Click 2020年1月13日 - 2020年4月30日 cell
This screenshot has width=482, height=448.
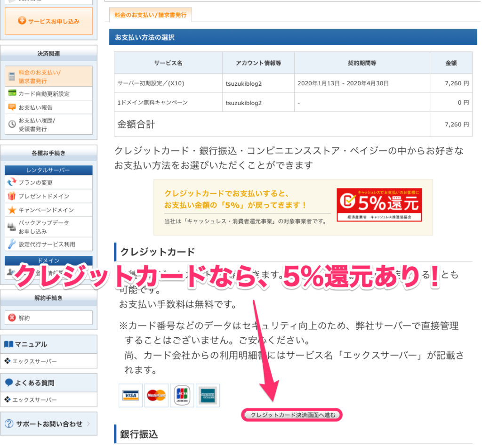(x=362, y=83)
